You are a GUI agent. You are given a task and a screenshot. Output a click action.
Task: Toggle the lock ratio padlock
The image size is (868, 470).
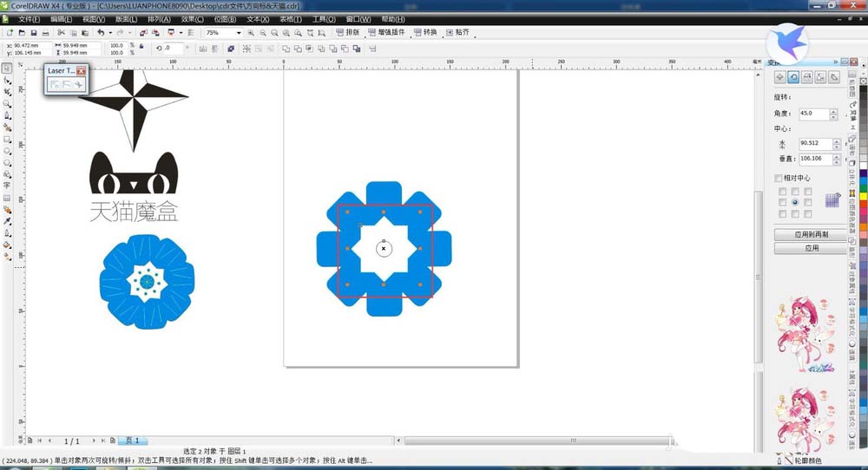pyautogui.click(x=141, y=47)
